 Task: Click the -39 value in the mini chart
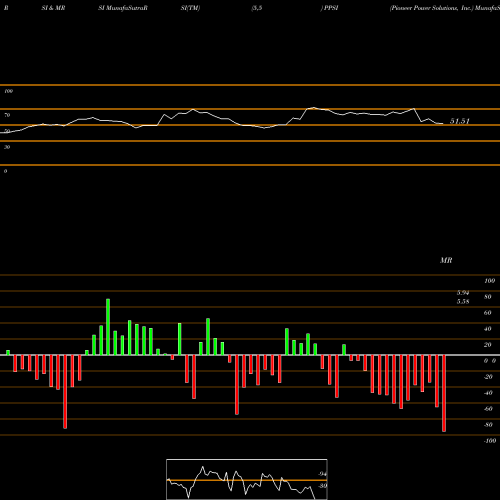[323, 486]
